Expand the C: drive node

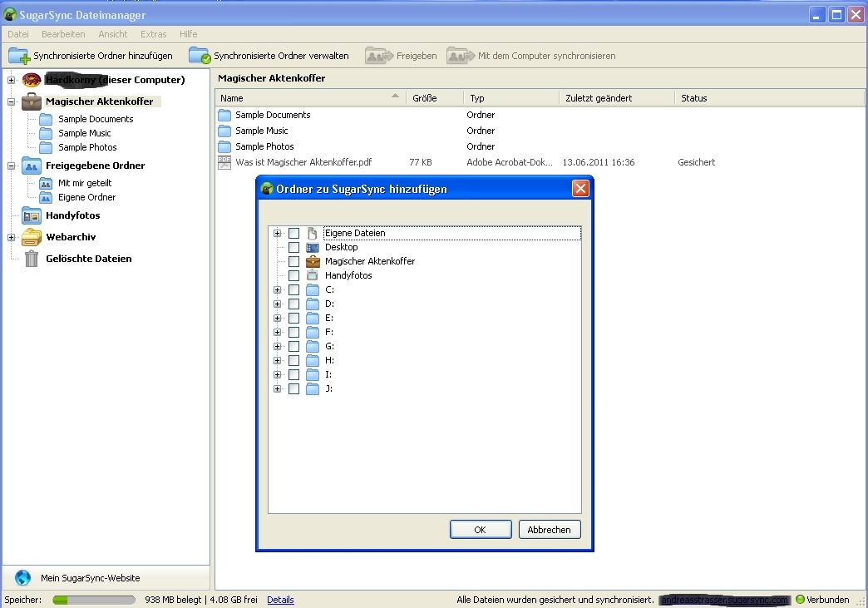coord(278,289)
